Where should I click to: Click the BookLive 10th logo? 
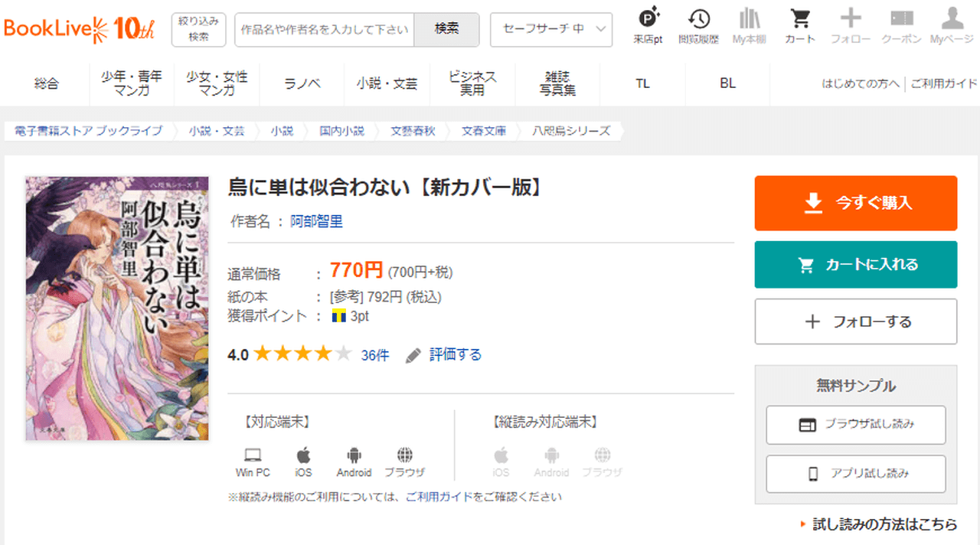tap(79, 29)
